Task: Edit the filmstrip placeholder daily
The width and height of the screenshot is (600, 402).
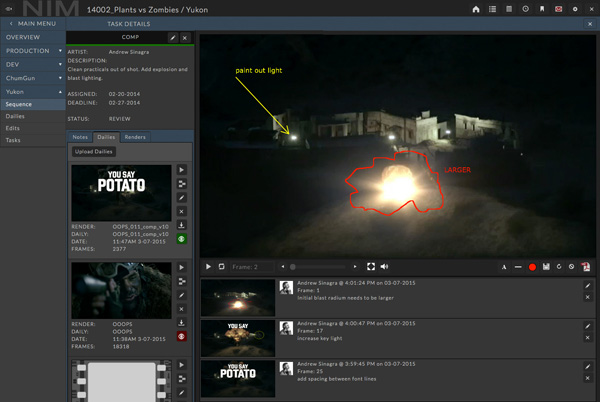Action: [x=182, y=393]
